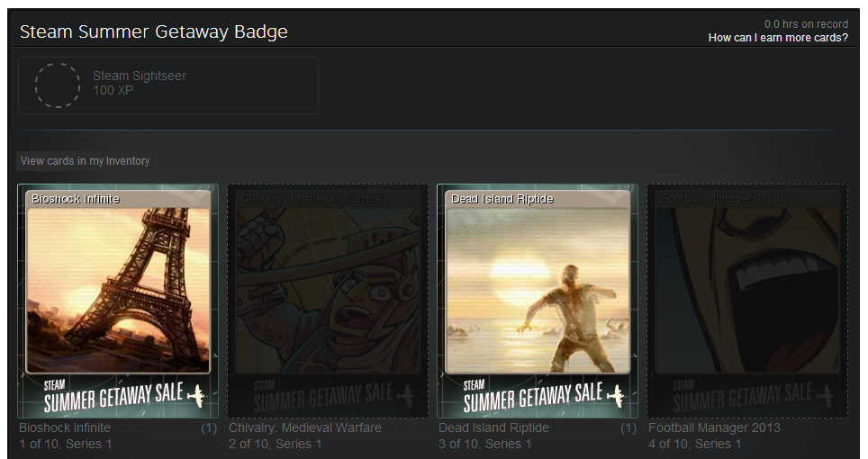
Task: Click the (1) count beside Bioshock Infinite
Action: (209, 428)
